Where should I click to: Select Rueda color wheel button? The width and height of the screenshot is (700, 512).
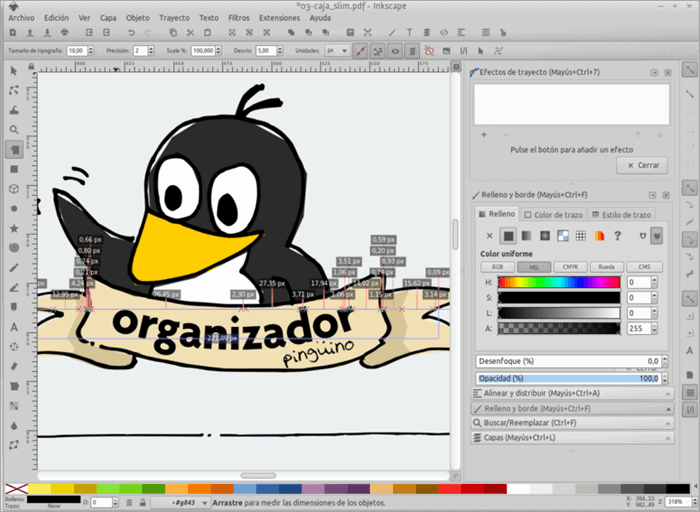(606, 267)
